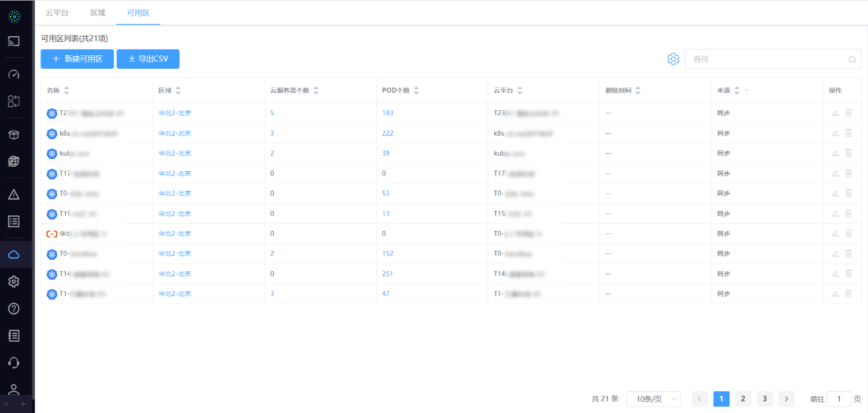Click the user profile icon in sidebar
868x413 pixels.
[14, 389]
